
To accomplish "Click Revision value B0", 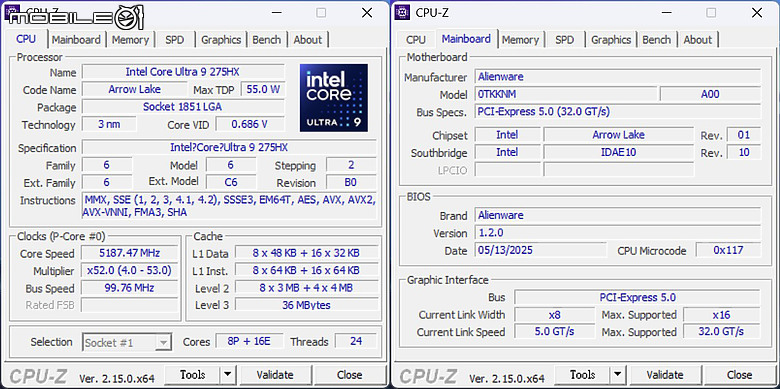I will [351, 182].
